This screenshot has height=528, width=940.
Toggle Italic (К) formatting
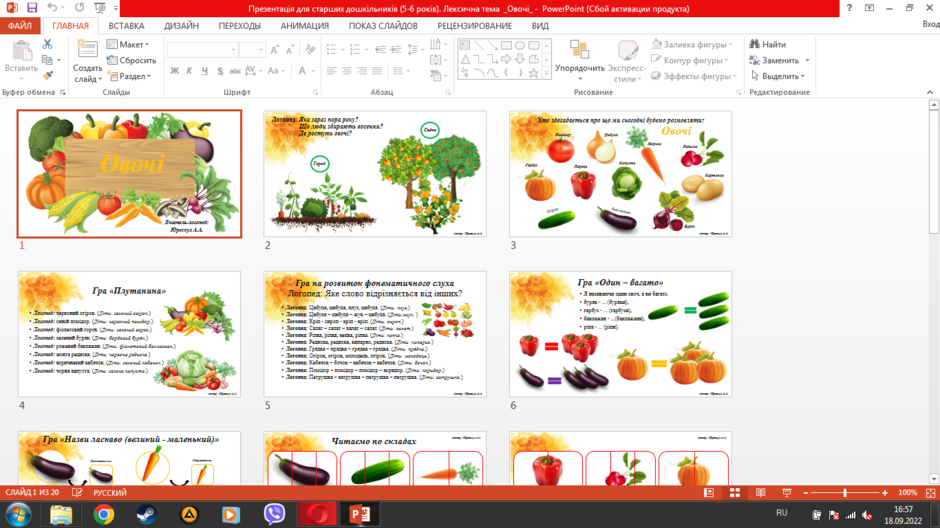coord(189,71)
